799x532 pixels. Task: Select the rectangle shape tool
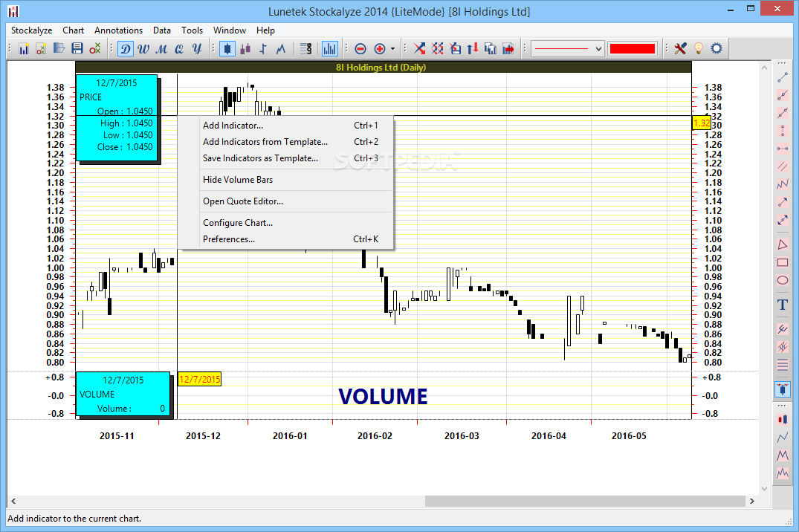[783, 262]
